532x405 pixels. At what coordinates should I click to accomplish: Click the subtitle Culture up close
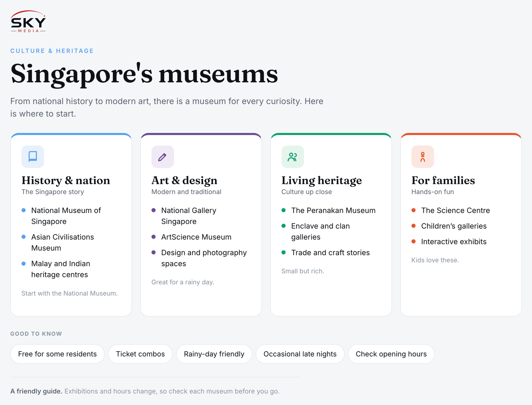click(x=307, y=192)
